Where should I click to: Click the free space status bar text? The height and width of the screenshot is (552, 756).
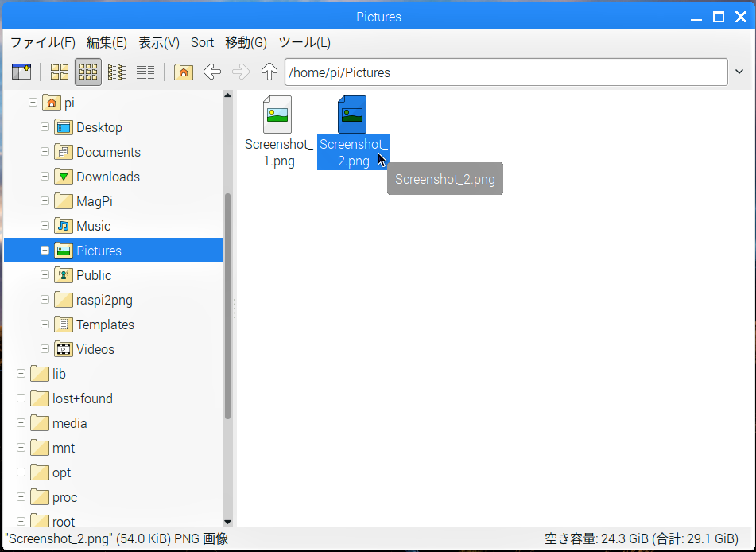click(642, 538)
